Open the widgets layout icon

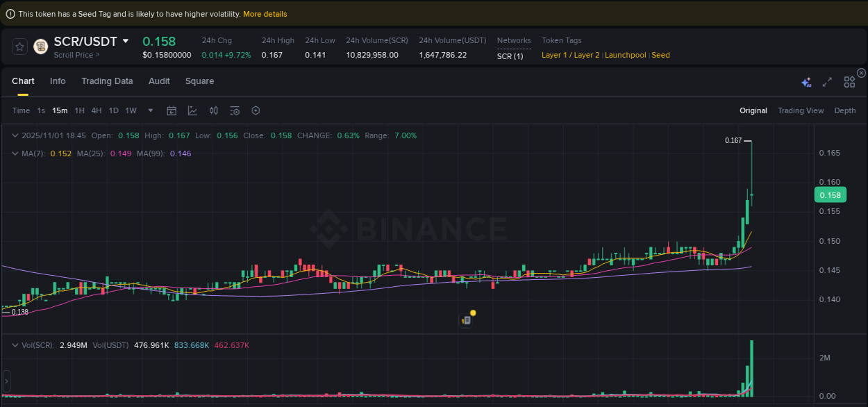tap(849, 81)
